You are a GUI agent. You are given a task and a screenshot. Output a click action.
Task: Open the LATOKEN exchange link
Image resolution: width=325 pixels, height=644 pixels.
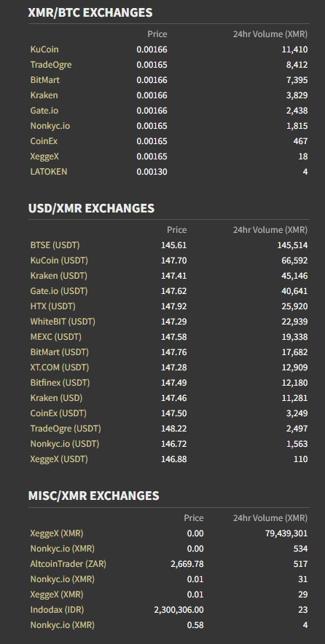click(x=49, y=172)
